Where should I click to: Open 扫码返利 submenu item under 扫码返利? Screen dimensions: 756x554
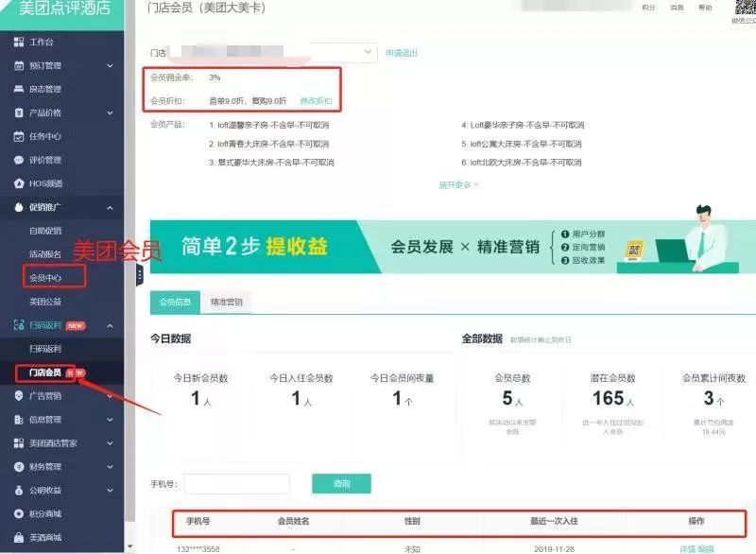click(x=45, y=349)
